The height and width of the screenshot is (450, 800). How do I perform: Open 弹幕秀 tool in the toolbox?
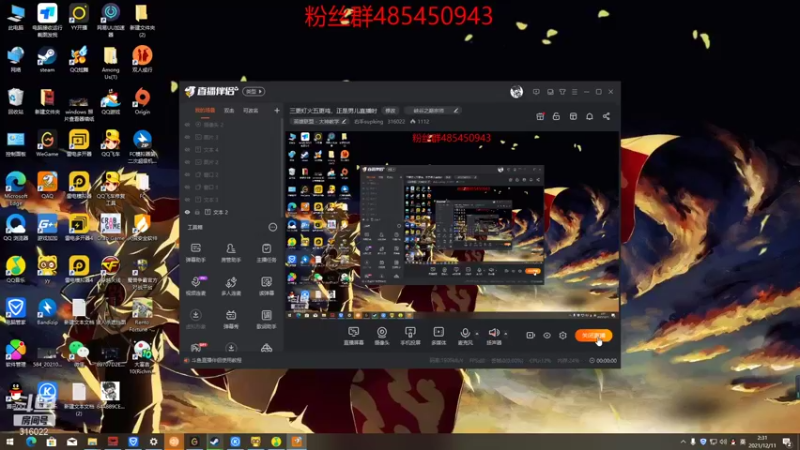click(231, 319)
